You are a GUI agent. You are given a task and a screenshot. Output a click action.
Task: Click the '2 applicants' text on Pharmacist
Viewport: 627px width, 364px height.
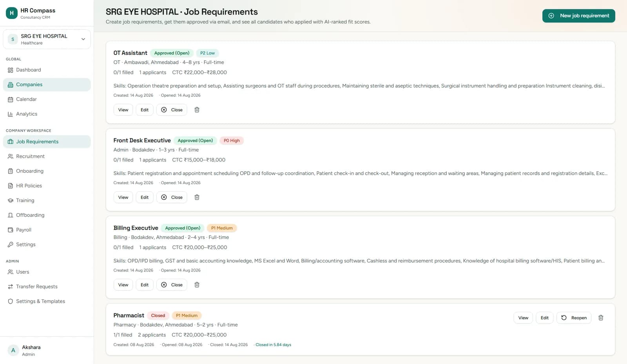coord(152,335)
